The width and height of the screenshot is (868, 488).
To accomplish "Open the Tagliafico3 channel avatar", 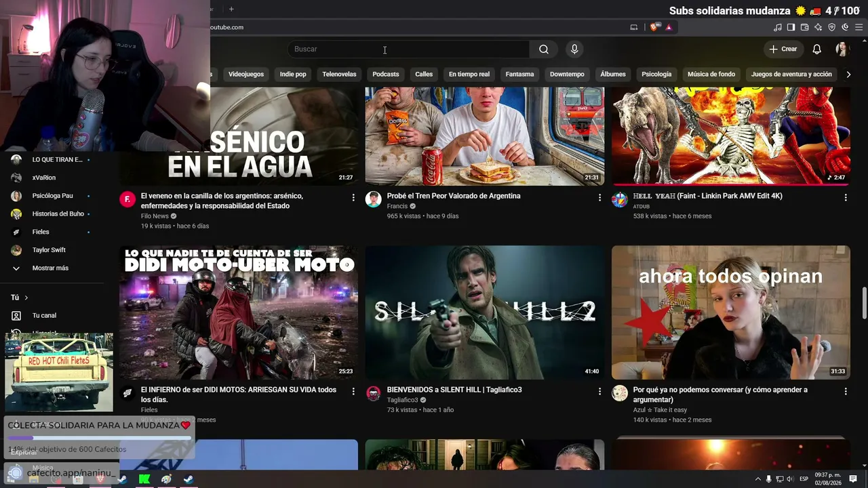I will pyautogui.click(x=374, y=393).
